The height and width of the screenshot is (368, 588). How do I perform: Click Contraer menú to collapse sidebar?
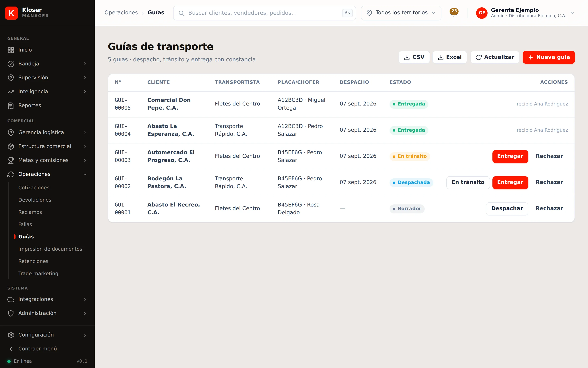click(38, 349)
